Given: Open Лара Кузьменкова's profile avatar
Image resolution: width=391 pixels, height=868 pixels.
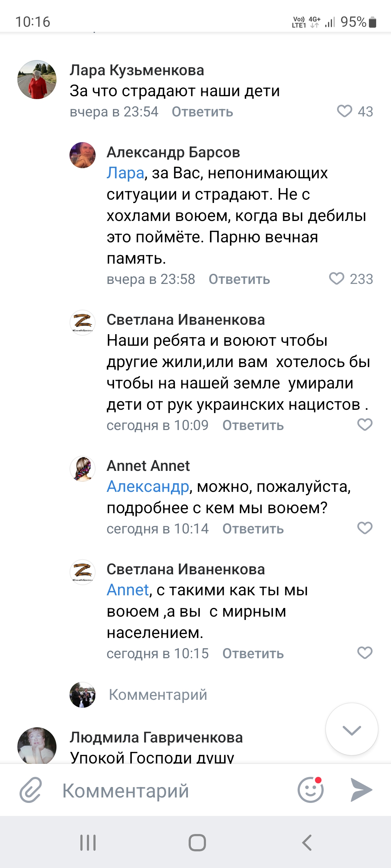Looking at the screenshot, I should click(37, 80).
